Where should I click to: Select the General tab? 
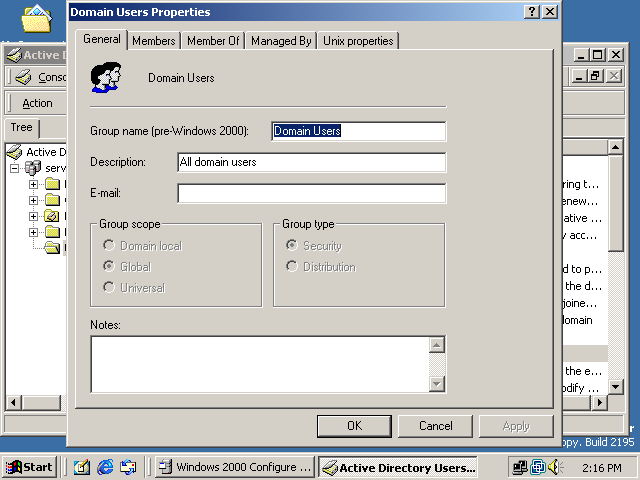[x=102, y=39]
